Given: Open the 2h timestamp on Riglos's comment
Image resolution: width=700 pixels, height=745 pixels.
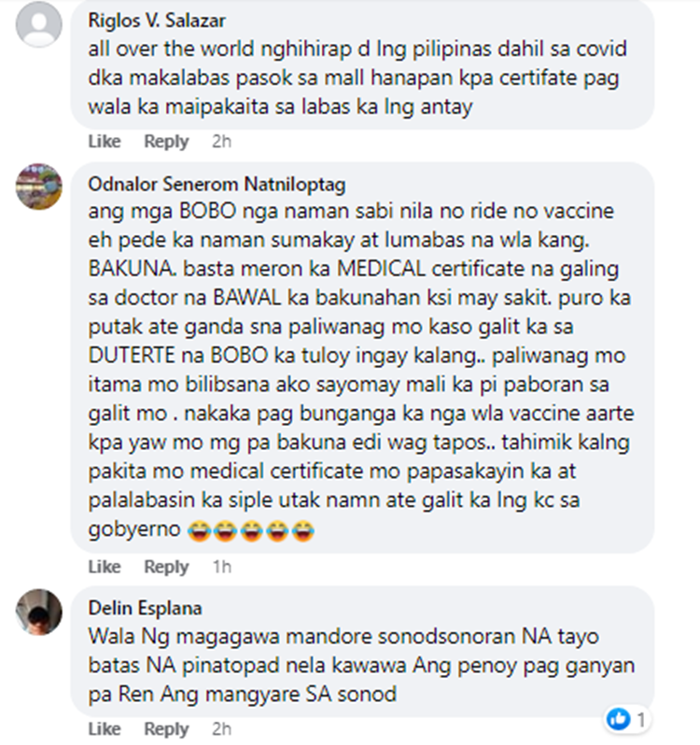Looking at the screenshot, I should coord(221,141).
